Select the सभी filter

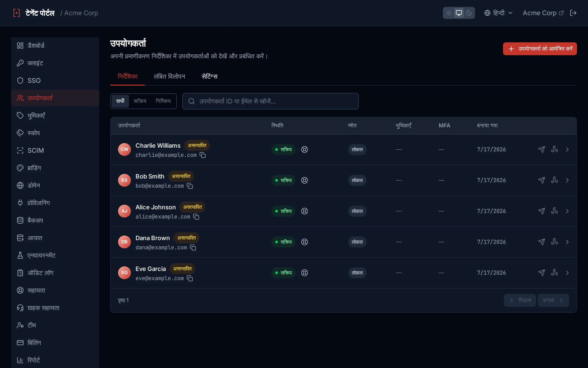(120, 101)
